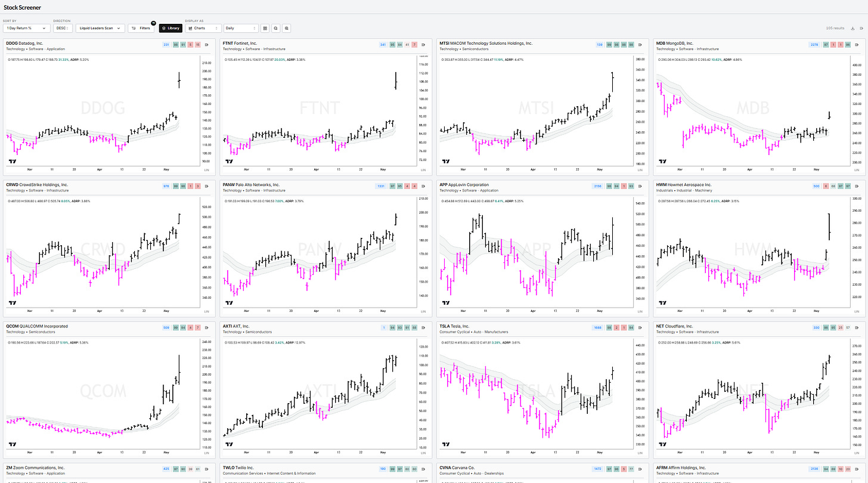Click the Library button
868x483 pixels.
pos(170,28)
